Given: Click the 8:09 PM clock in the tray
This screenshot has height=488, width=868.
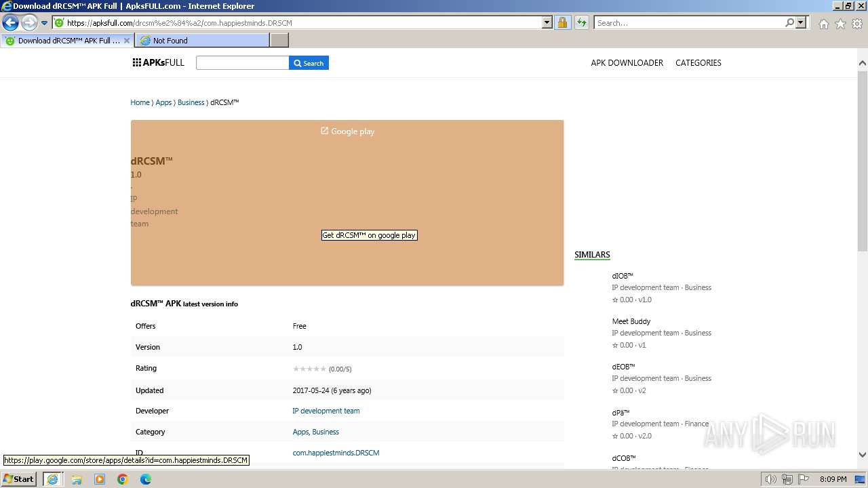Looking at the screenshot, I should click(x=833, y=479).
